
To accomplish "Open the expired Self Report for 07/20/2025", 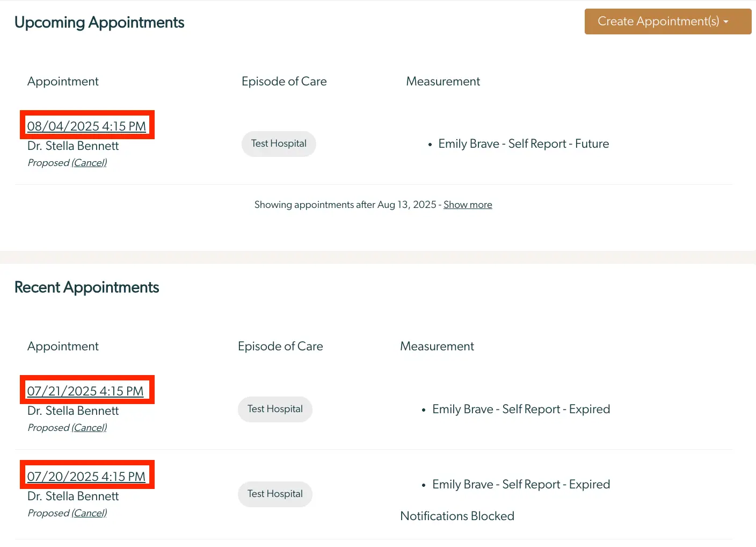I will coord(521,484).
